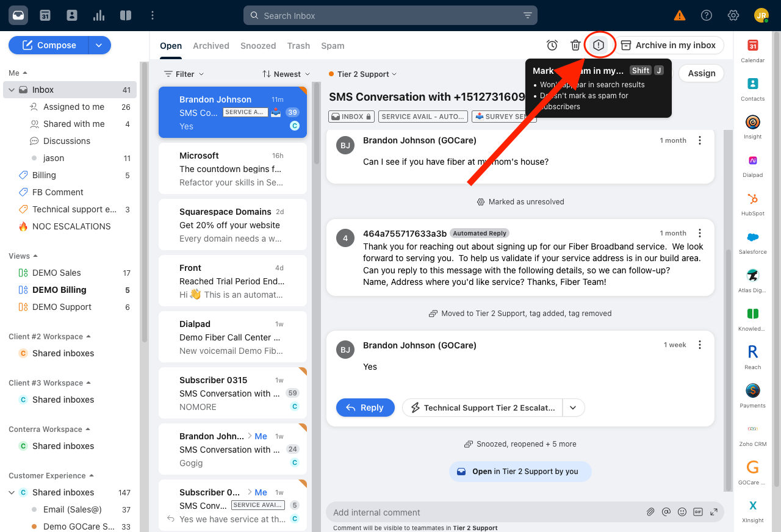The image size is (781, 532).
Task: Snooze the conversation with the clock icon
Action: point(552,45)
